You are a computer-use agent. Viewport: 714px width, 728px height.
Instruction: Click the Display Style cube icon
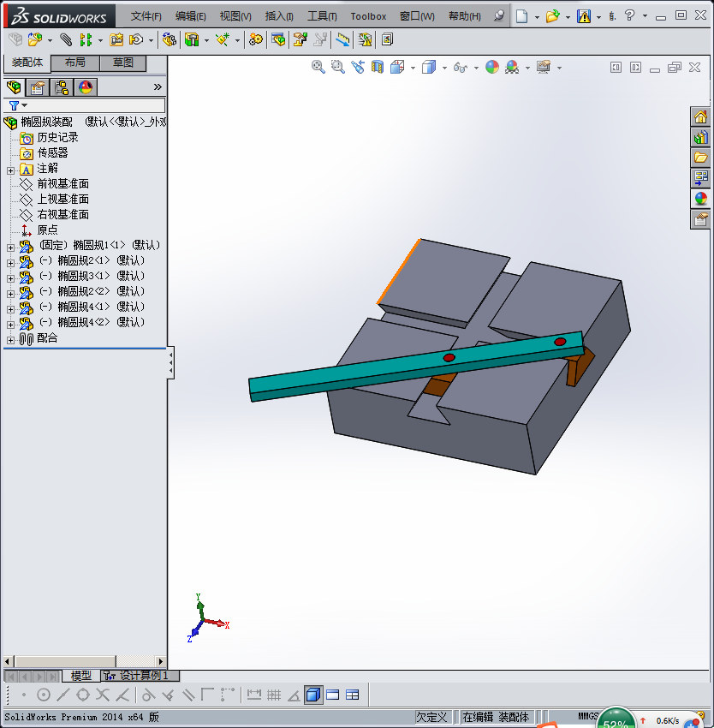(x=429, y=68)
